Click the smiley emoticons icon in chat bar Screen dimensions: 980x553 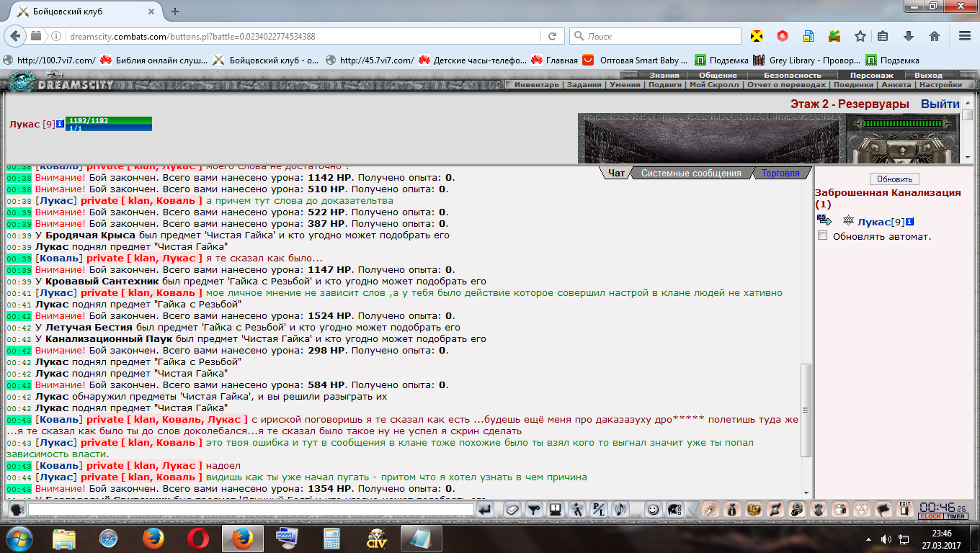(653, 510)
